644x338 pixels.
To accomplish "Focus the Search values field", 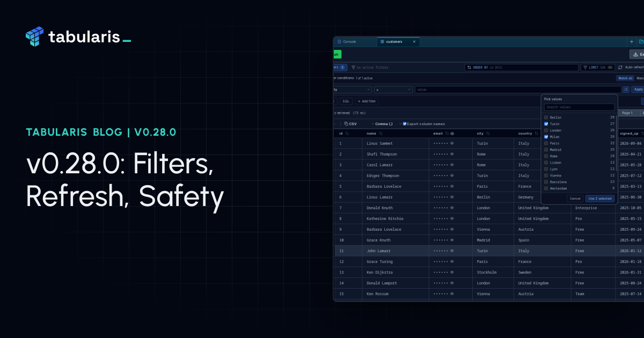I will (x=579, y=107).
